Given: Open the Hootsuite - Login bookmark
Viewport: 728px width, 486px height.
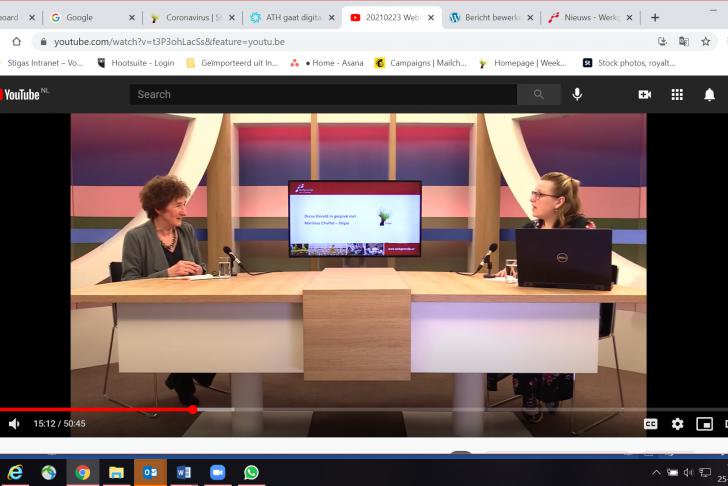Looking at the screenshot, I should [136, 63].
